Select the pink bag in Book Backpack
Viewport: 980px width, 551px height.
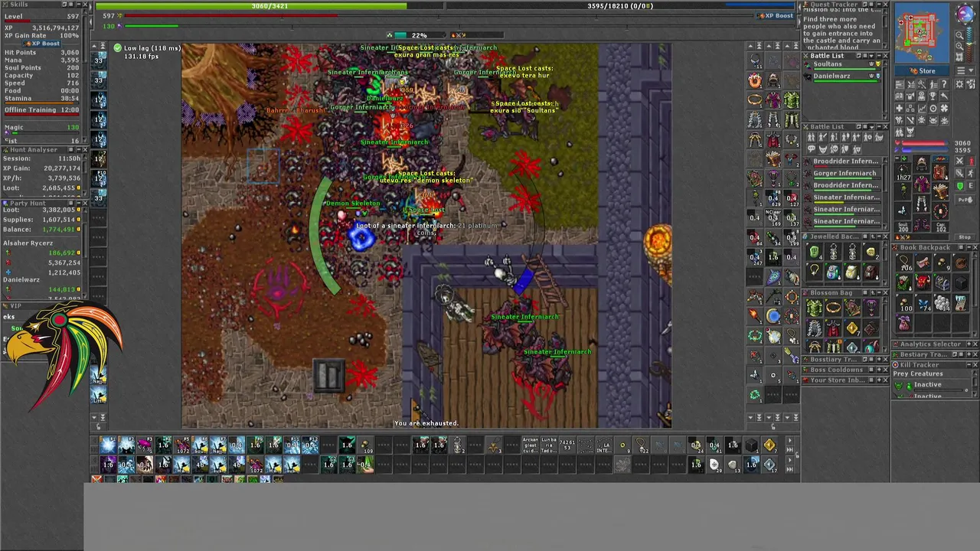[904, 323]
